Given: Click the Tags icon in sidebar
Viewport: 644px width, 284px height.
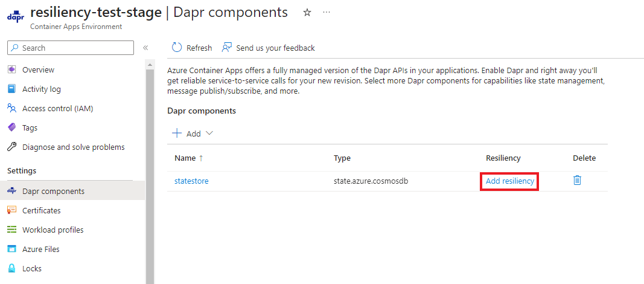Looking at the screenshot, I should click(11, 127).
